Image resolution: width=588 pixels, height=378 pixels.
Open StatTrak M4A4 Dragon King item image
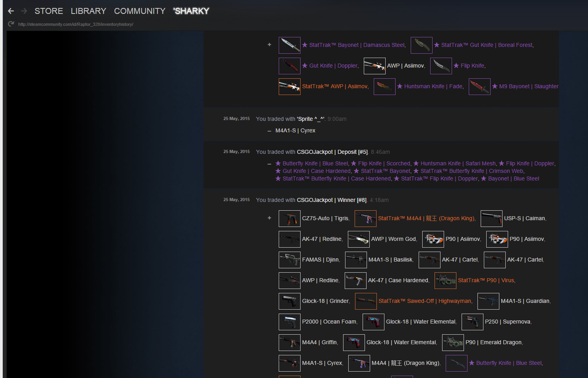tap(365, 219)
